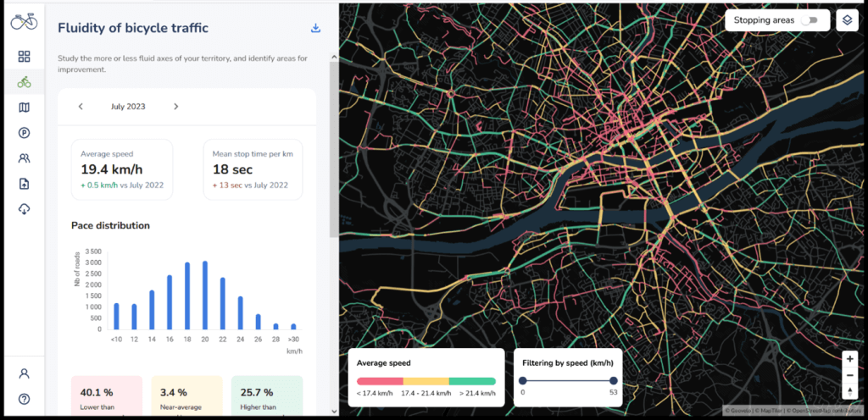Click the left panel scrollbar thumb
This screenshot has height=420, width=868.
click(333, 149)
